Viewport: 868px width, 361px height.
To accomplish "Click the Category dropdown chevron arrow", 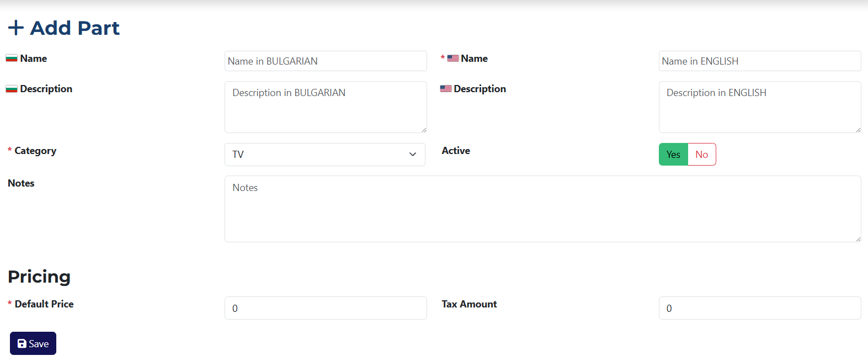I will click(x=412, y=155).
